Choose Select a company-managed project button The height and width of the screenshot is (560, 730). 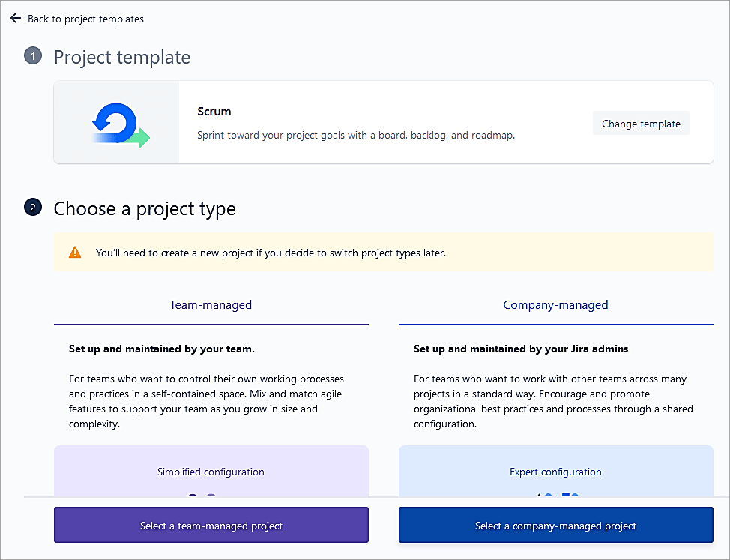click(x=555, y=525)
